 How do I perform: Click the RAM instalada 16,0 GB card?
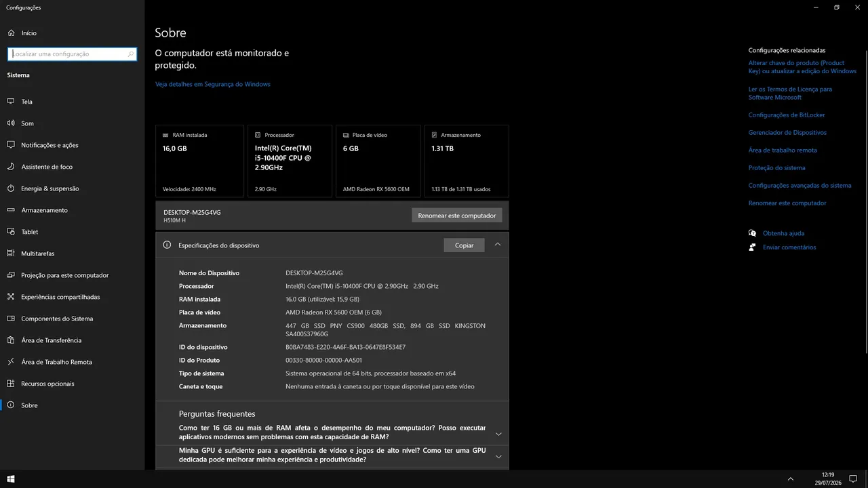199,161
